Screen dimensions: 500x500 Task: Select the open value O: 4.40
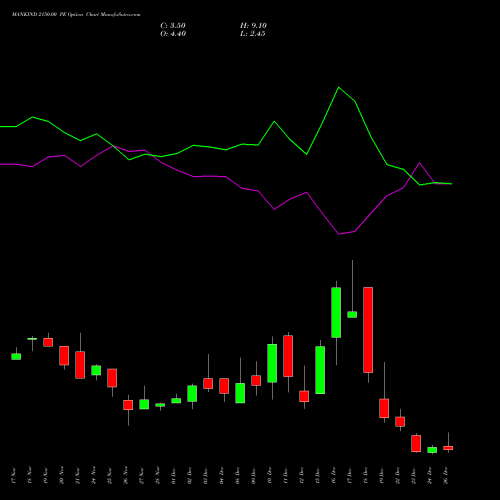173,34
